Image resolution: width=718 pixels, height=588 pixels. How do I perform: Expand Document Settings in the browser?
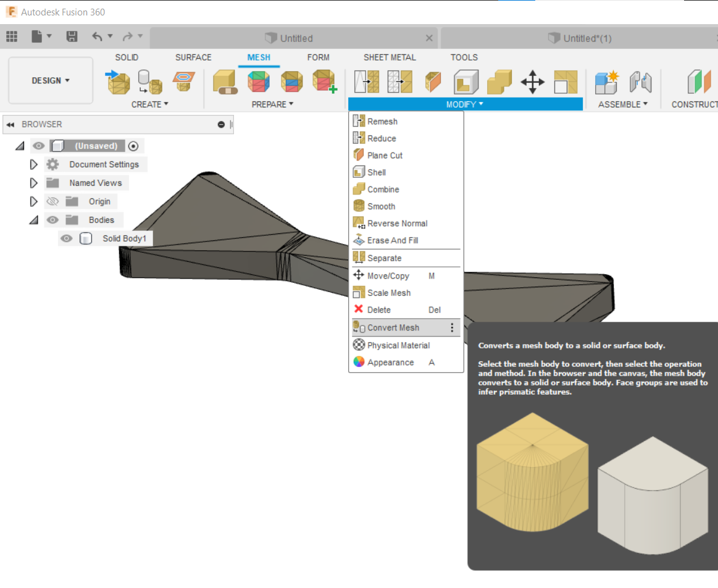point(35,164)
